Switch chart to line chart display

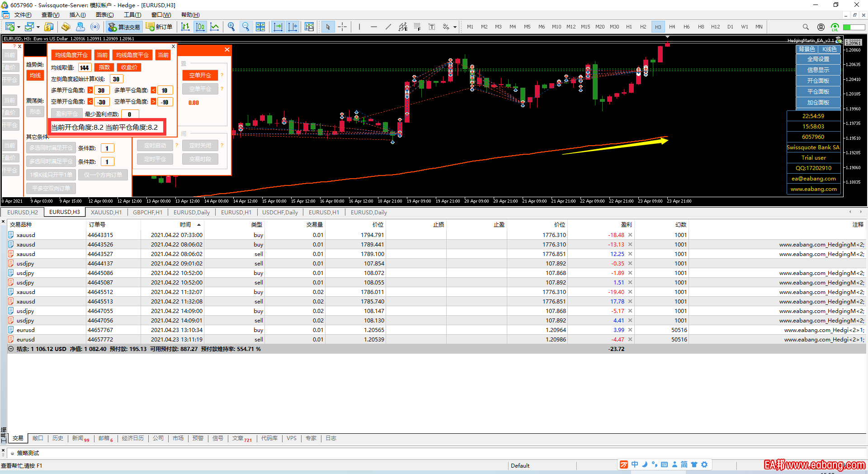[214, 27]
